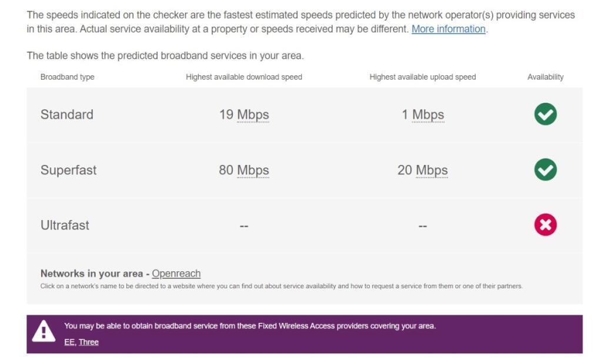Follow the EE provider link
The width and height of the screenshot is (602, 364).
click(69, 342)
